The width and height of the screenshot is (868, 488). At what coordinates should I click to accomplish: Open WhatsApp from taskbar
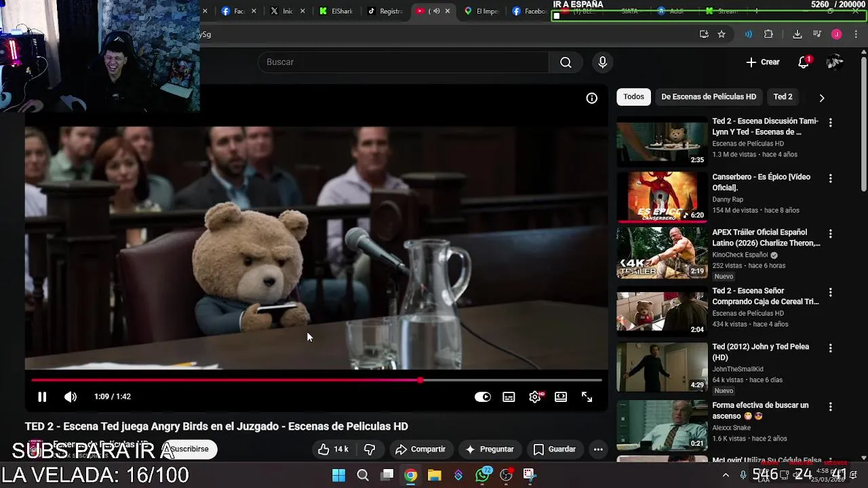tap(482, 475)
